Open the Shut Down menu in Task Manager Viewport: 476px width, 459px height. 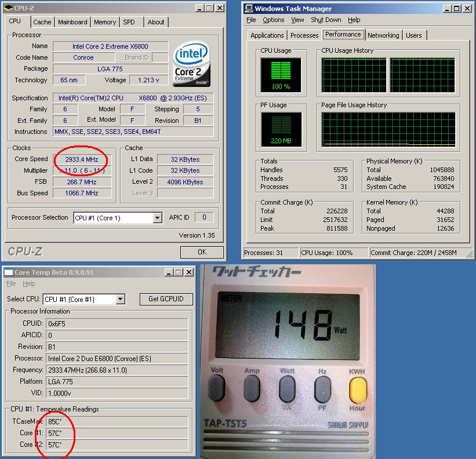(x=326, y=20)
